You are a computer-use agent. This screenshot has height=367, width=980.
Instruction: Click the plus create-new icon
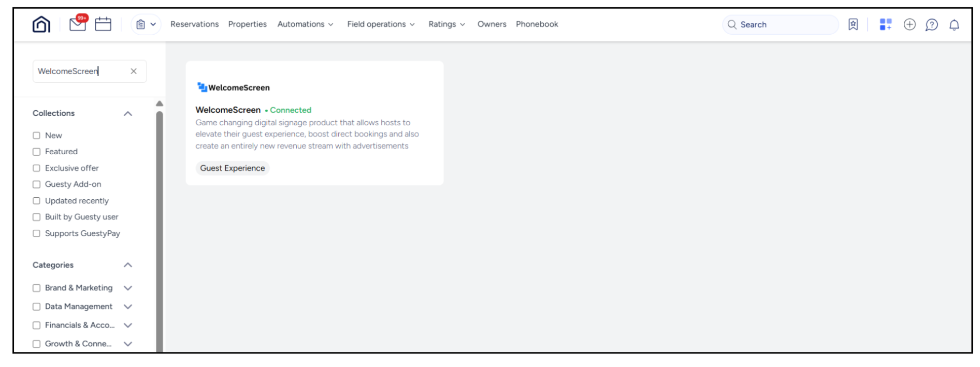(910, 24)
